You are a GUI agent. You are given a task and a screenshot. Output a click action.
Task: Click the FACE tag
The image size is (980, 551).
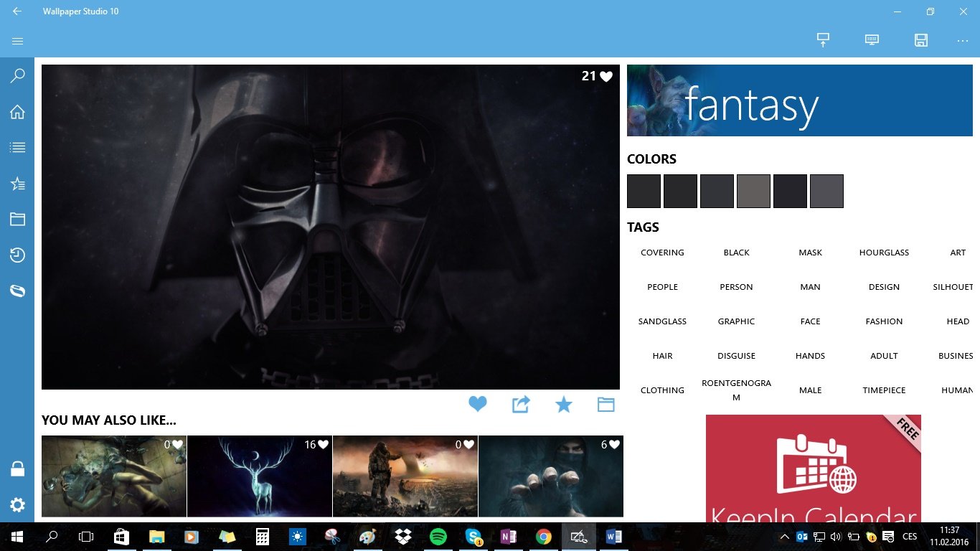[810, 321]
